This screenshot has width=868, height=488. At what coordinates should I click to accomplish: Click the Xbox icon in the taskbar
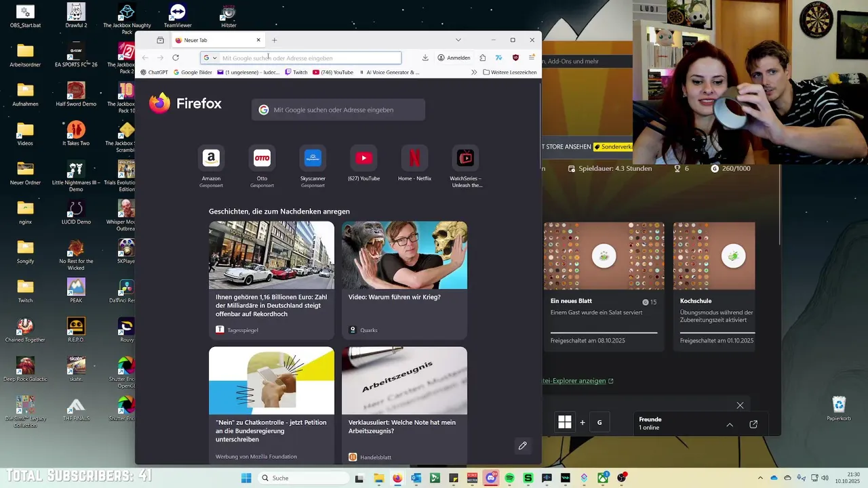coord(602,478)
